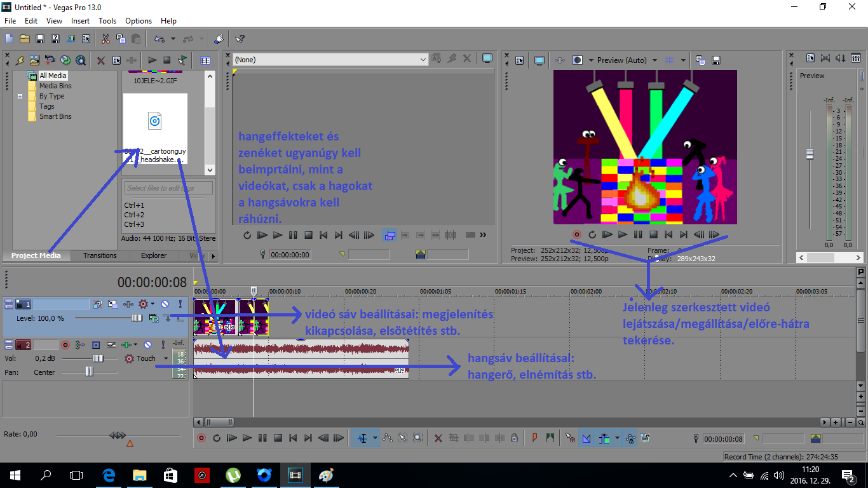
Task: Click the Undo arrow icon
Action: point(159,39)
